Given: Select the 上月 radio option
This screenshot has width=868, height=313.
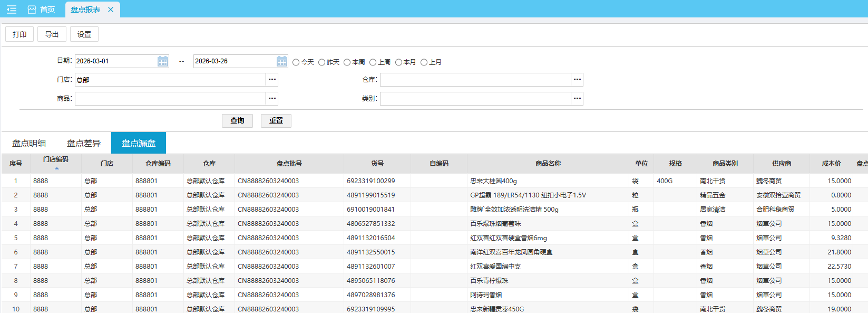Looking at the screenshot, I should (x=424, y=62).
